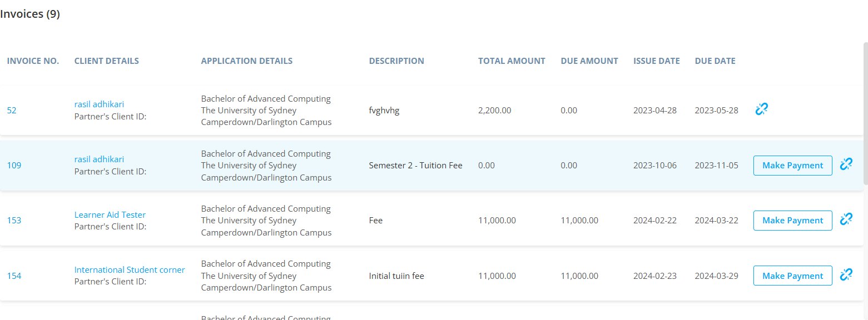
Task: Click issue date 2023-04-28
Action: coord(655,111)
